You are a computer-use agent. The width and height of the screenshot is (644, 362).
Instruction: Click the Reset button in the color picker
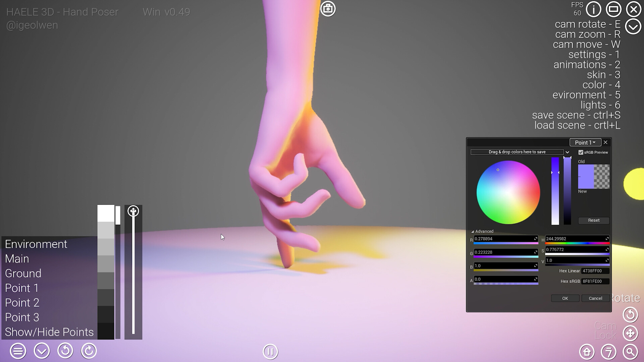593,220
